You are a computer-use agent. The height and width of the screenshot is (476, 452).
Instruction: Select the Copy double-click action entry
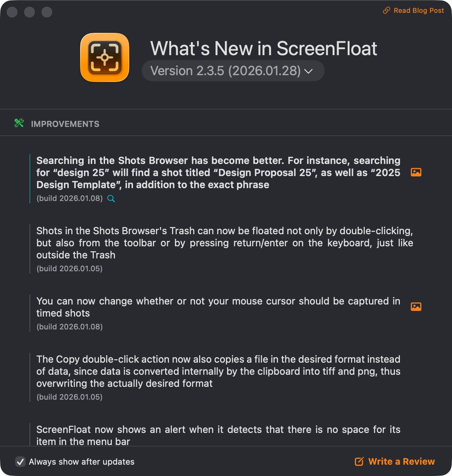click(x=218, y=377)
